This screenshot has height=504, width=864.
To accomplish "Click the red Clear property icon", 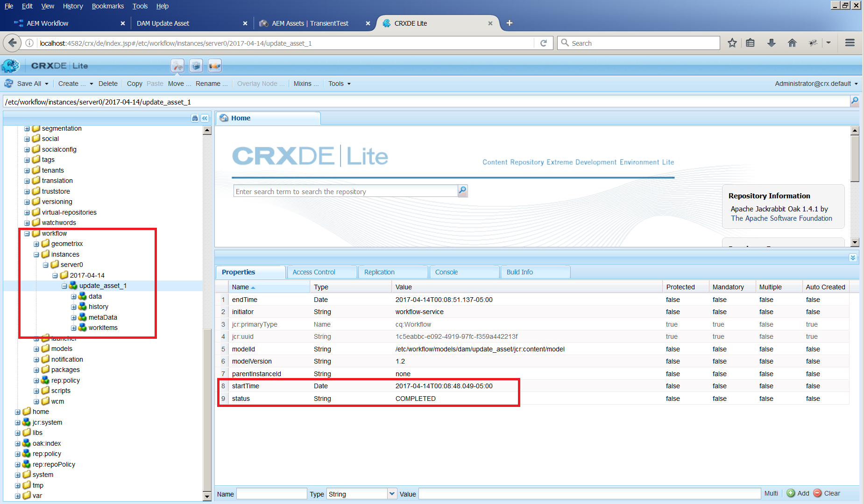I will pos(817,493).
